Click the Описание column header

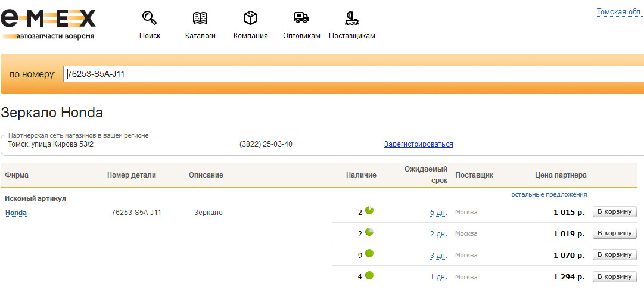(206, 175)
